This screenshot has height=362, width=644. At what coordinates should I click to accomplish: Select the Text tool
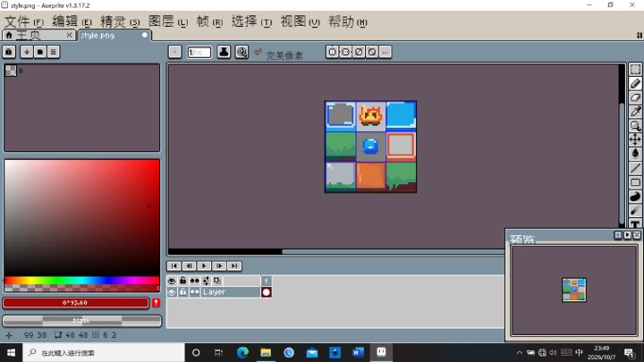tap(635, 223)
